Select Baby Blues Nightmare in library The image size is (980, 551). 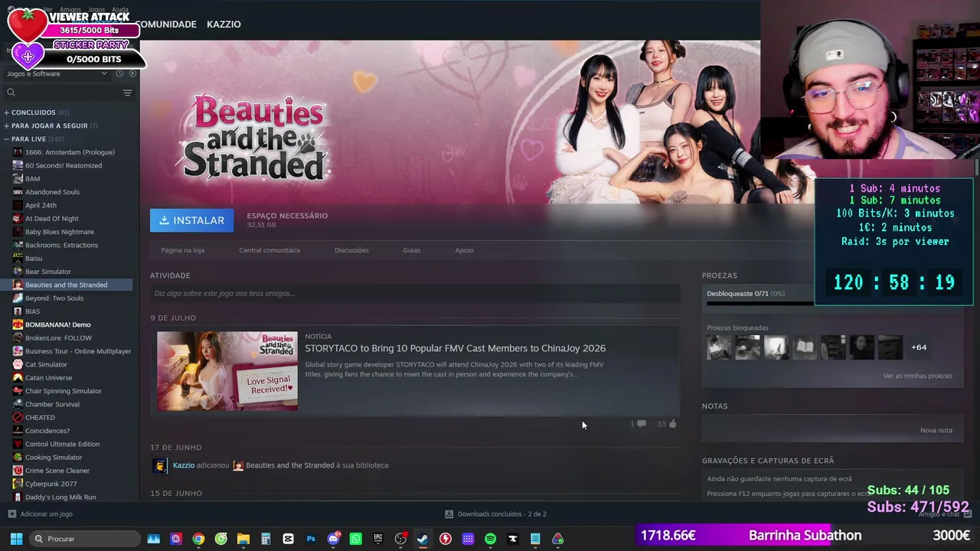point(60,232)
